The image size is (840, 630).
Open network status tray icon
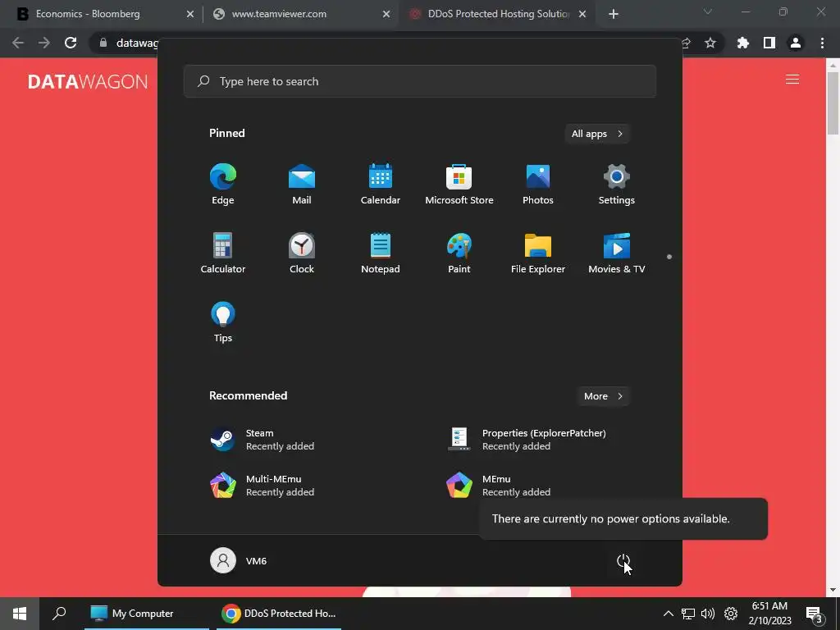click(x=688, y=614)
